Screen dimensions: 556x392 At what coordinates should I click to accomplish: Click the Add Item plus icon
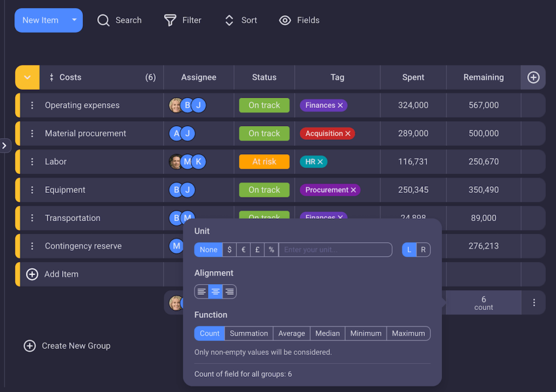(33, 274)
